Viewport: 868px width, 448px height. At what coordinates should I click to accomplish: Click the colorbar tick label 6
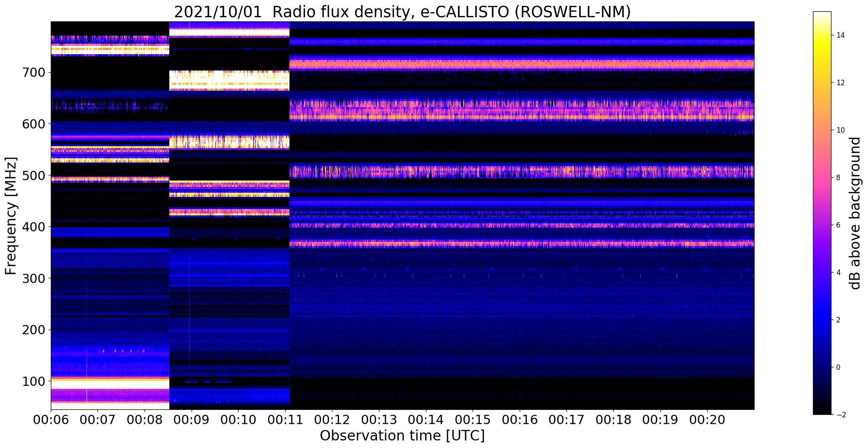tap(839, 225)
